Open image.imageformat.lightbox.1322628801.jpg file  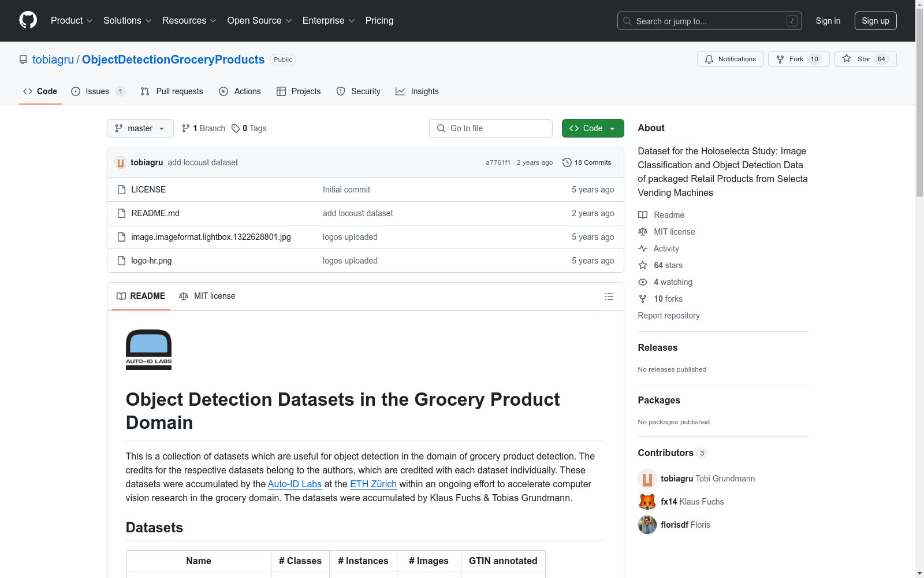point(211,237)
